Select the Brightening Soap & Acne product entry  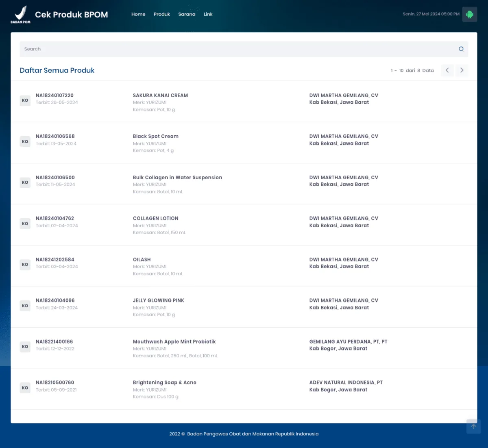tap(164, 383)
